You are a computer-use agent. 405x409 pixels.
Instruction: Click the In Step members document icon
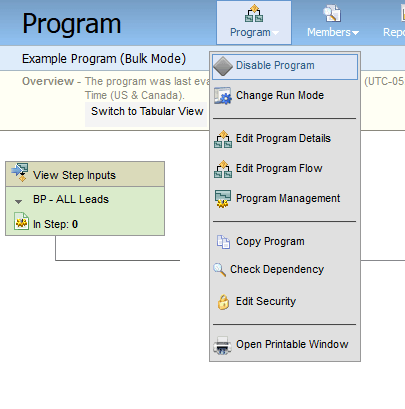(x=21, y=221)
